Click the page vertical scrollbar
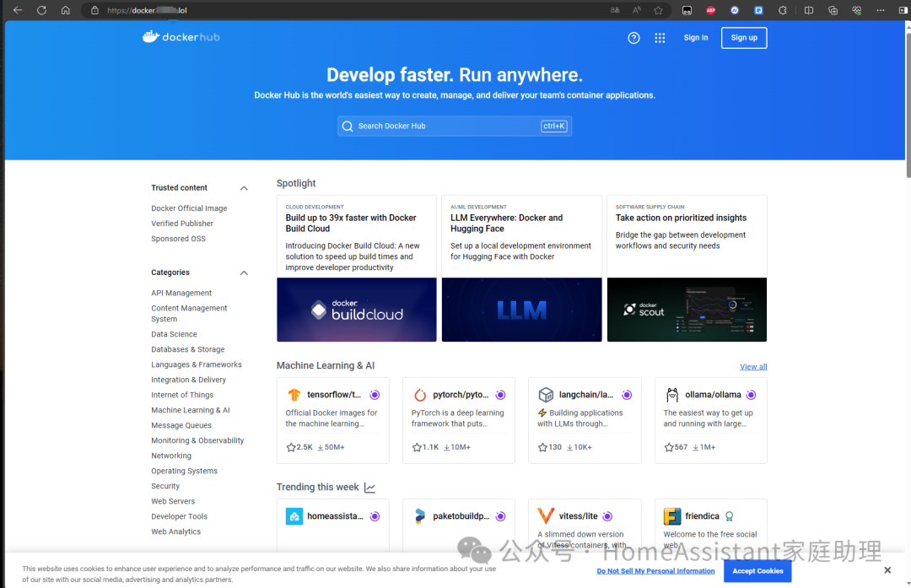 (908, 105)
